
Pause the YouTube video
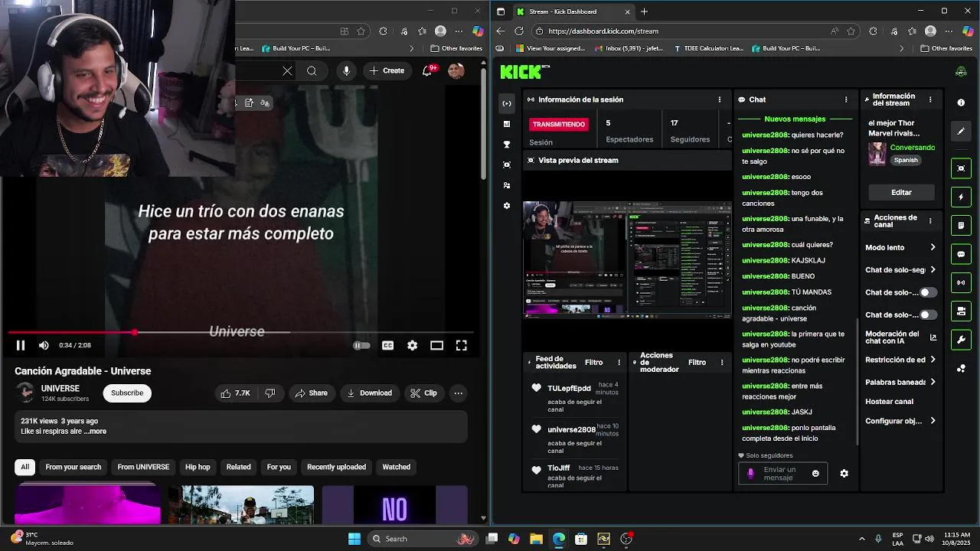[x=21, y=345]
